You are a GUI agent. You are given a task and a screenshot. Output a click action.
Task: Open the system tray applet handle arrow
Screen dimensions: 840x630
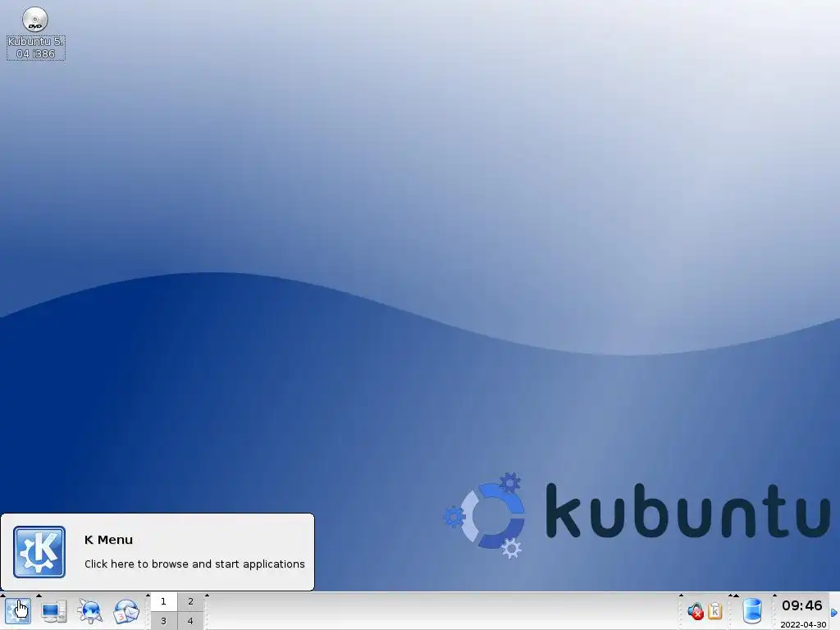pos(682,596)
